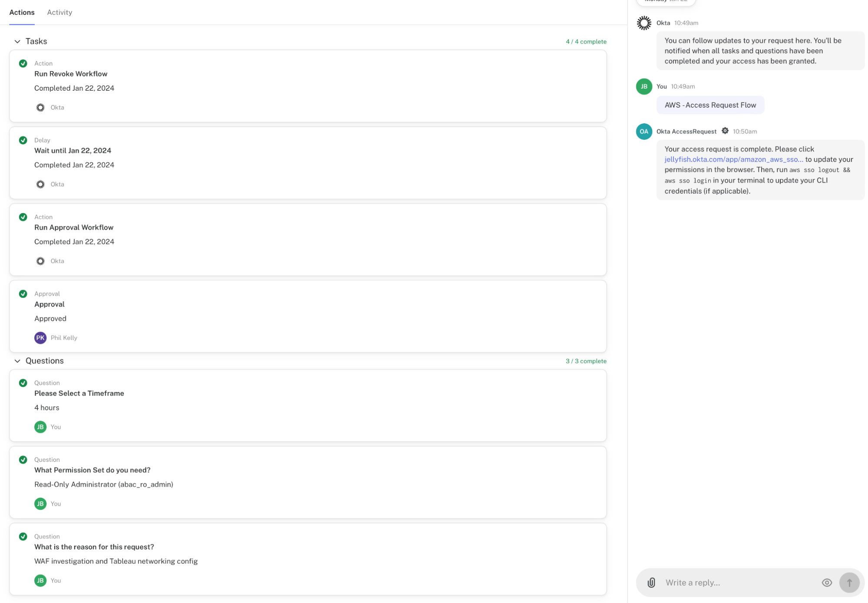Collapse the Questions section
The width and height of the screenshot is (868, 603).
(17, 361)
